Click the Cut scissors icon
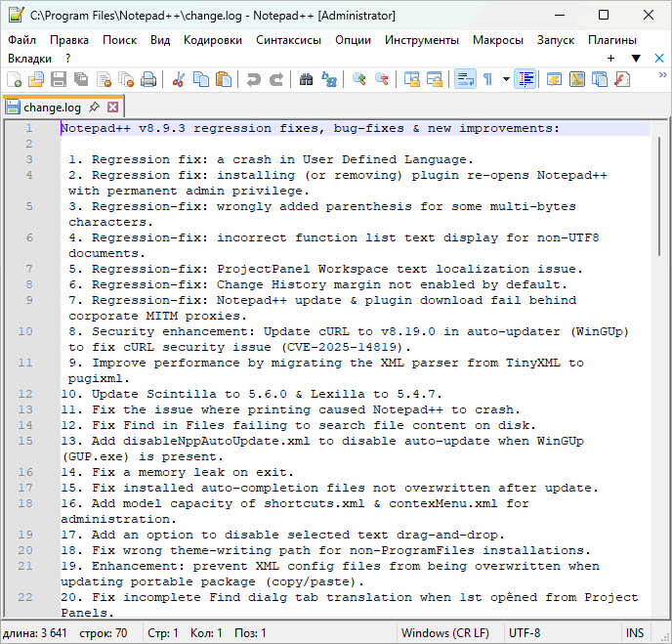This screenshot has width=672, height=644. tap(179, 79)
